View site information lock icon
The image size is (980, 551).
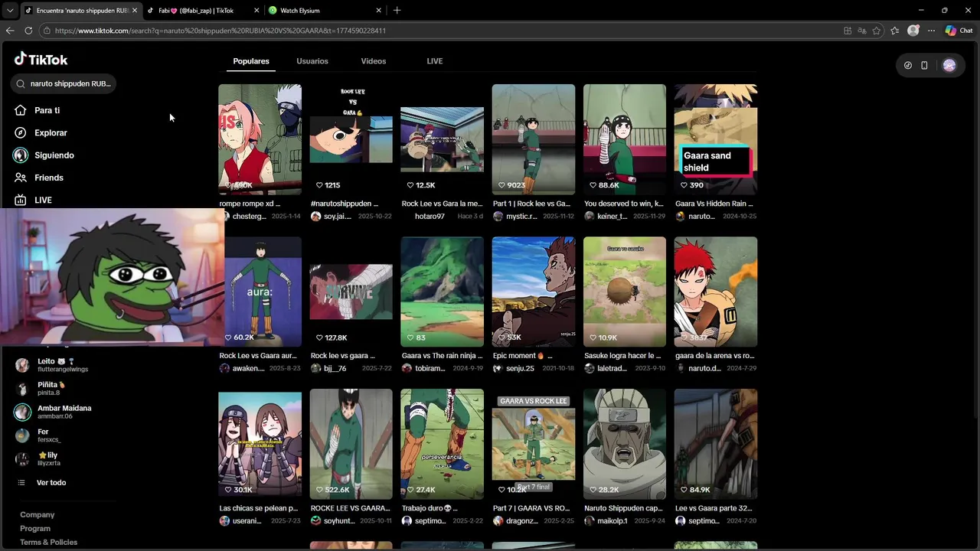coord(47,31)
